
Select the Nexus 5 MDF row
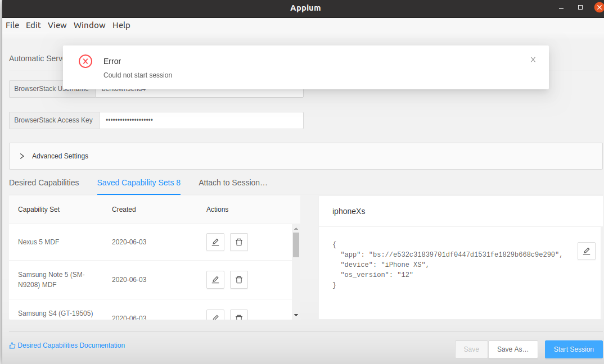[x=150, y=242]
